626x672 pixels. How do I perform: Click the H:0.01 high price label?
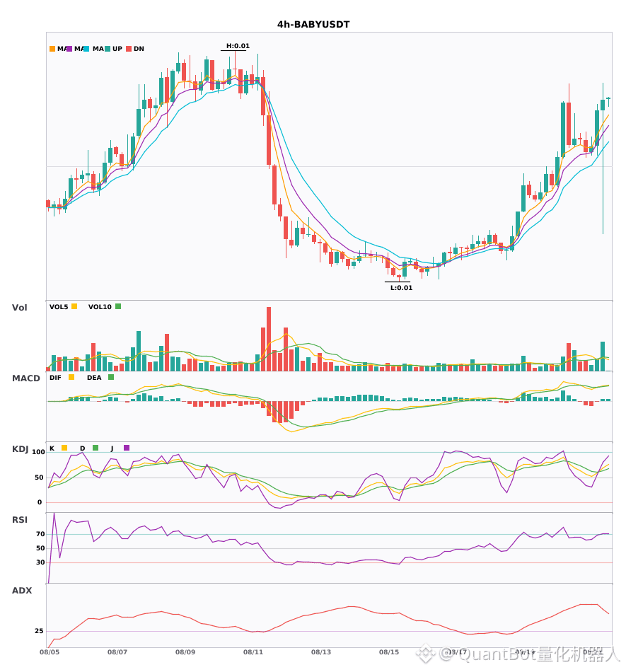point(238,46)
